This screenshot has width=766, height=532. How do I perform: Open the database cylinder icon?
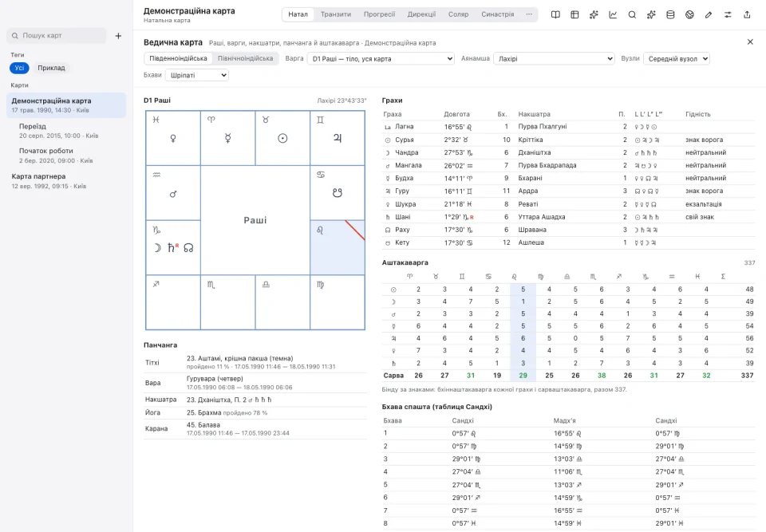point(670,14)
